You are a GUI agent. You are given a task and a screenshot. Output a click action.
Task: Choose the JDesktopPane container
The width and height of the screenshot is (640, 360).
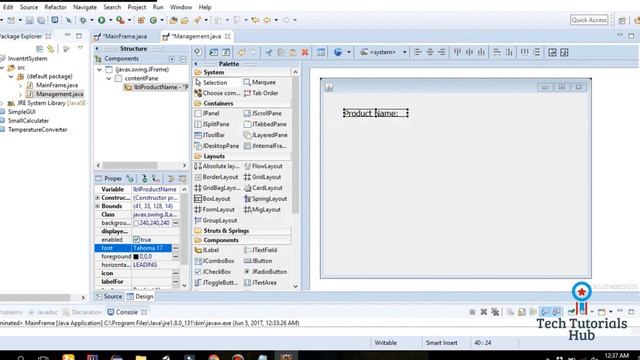217,146
